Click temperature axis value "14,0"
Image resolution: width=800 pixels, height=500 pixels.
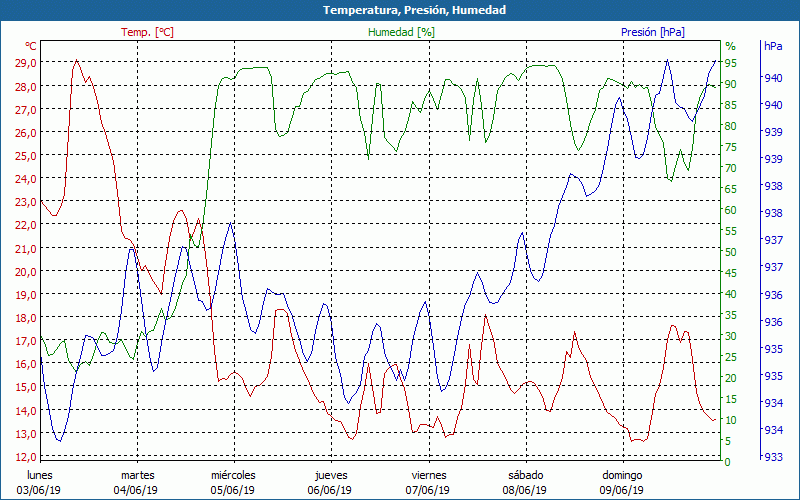25,410
